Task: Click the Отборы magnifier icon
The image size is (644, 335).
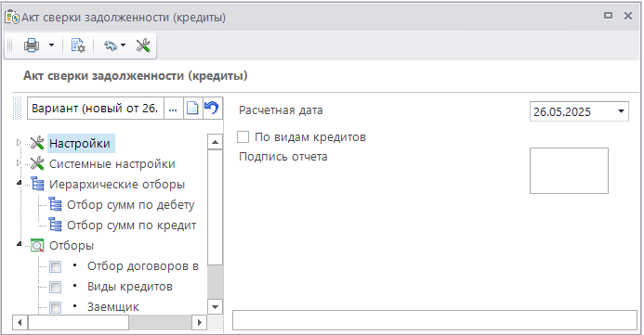Action: tap(37, 246)
